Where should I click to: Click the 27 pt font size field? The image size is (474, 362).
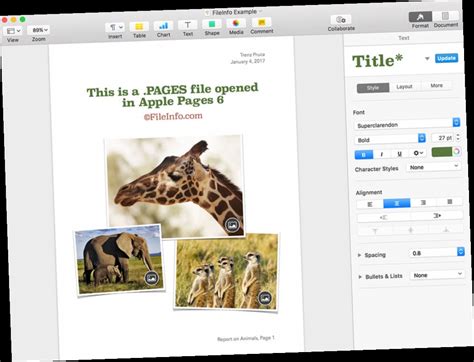pos(442,138)
